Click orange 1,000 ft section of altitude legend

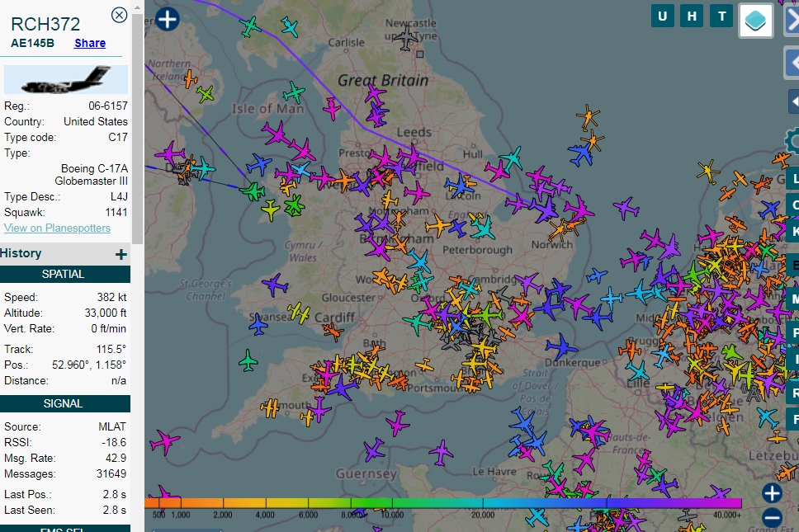181,503
